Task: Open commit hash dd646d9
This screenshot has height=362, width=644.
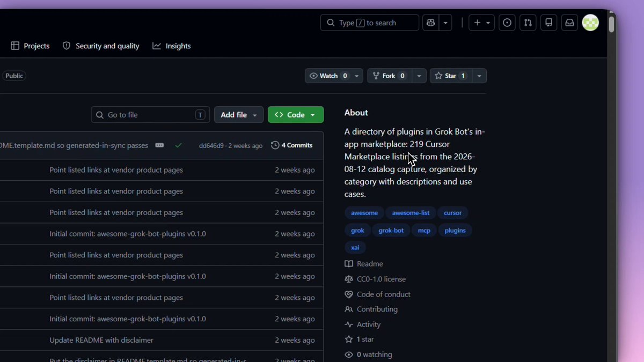Action: (x=211, y=146)
